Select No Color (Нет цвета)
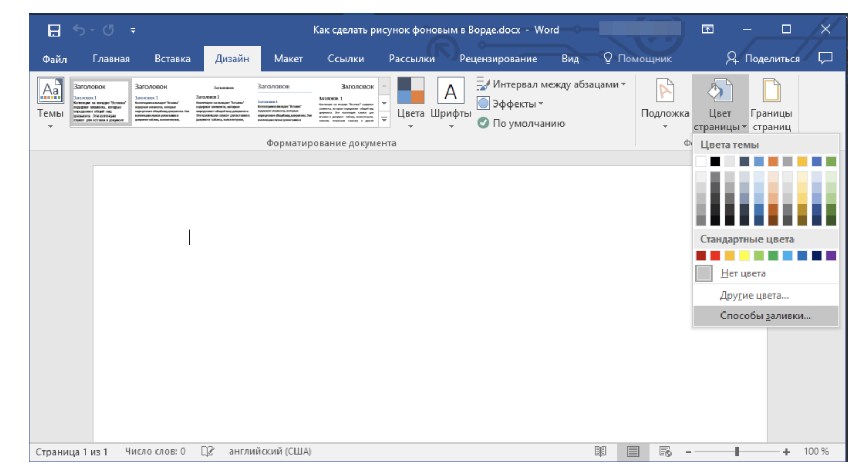Image resolution: width=868 pixels, height=476 pixels. (766, 273)
